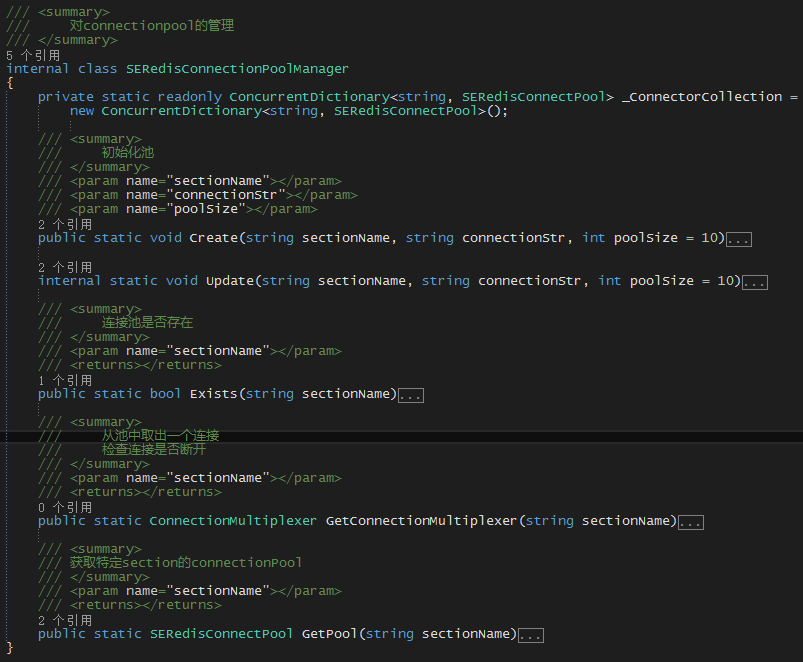Click the _connectorCollection field name
Viewport: 803px width, 662px height.
point(702,97)
